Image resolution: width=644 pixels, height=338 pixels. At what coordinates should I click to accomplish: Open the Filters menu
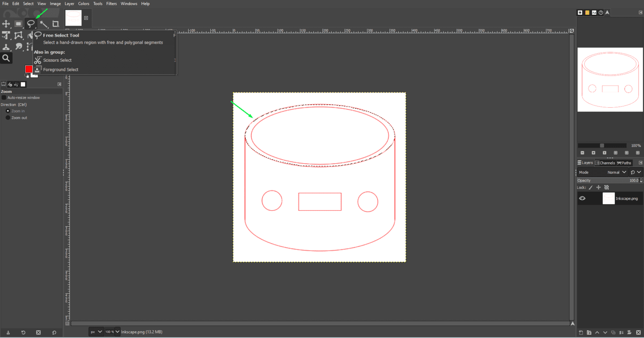(x=111, y=4)
